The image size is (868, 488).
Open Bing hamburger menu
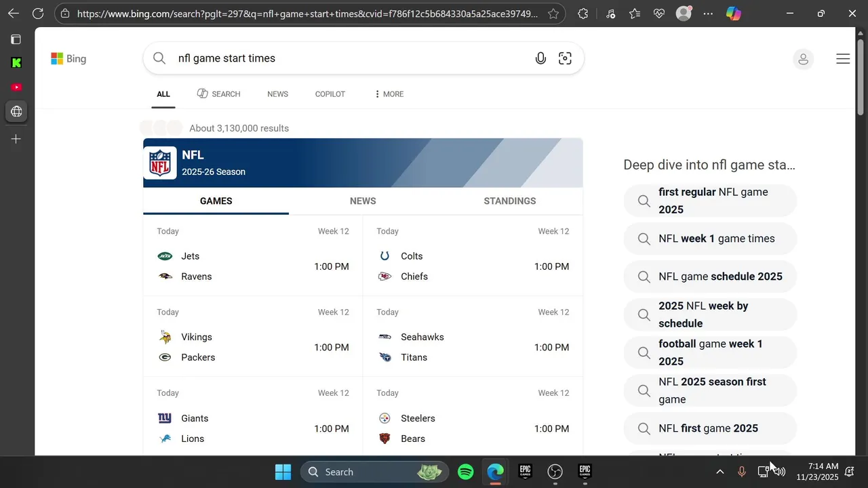coord(843,59)
